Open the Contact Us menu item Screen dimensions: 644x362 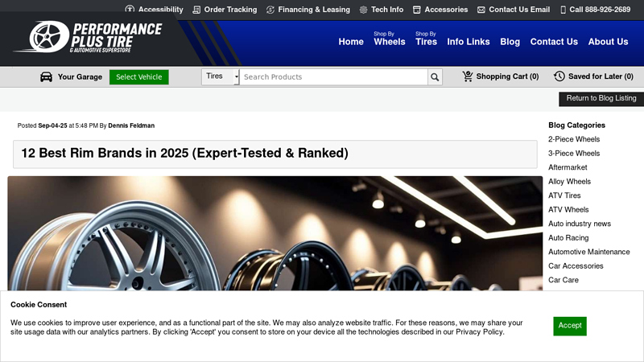click(554, 42)
